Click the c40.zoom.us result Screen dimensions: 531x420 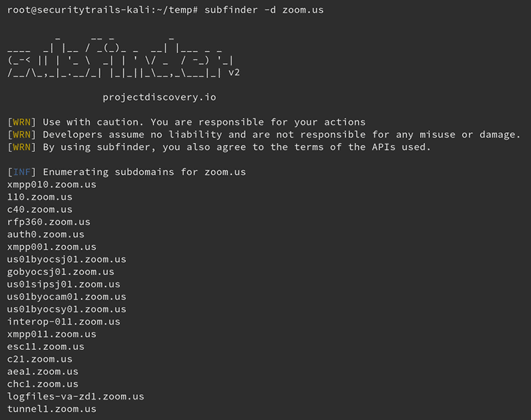40,210
